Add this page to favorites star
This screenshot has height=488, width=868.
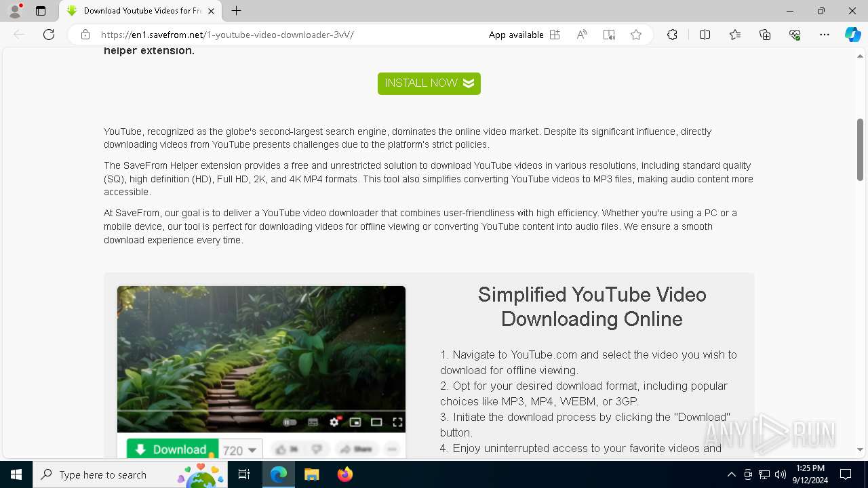pos(636,35)
